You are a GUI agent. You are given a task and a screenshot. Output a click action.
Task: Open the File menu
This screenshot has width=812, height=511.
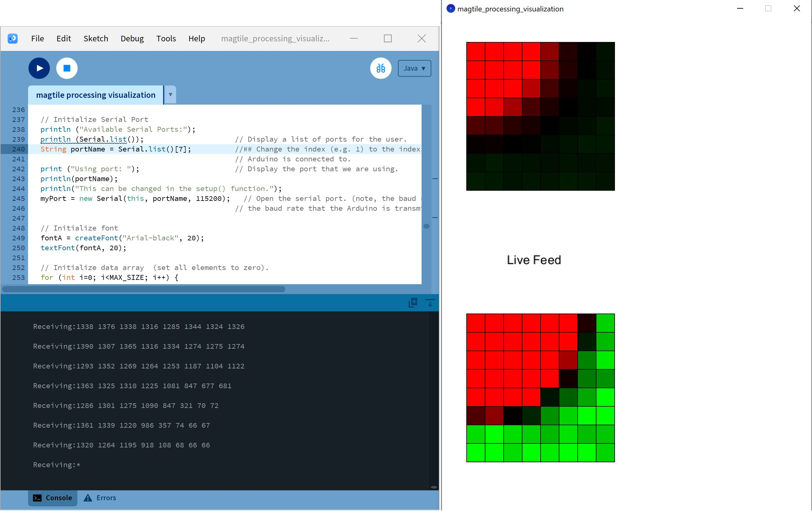[x=37, y=39]
